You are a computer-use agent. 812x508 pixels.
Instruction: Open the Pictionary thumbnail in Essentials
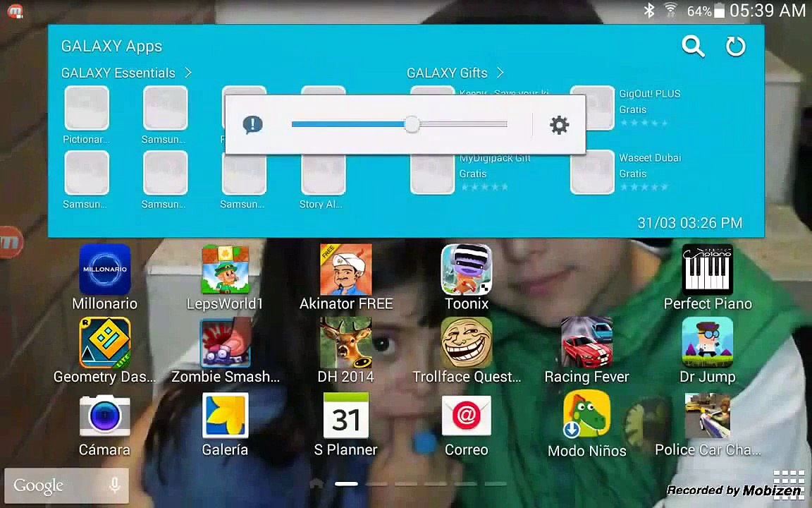(87, 108)
